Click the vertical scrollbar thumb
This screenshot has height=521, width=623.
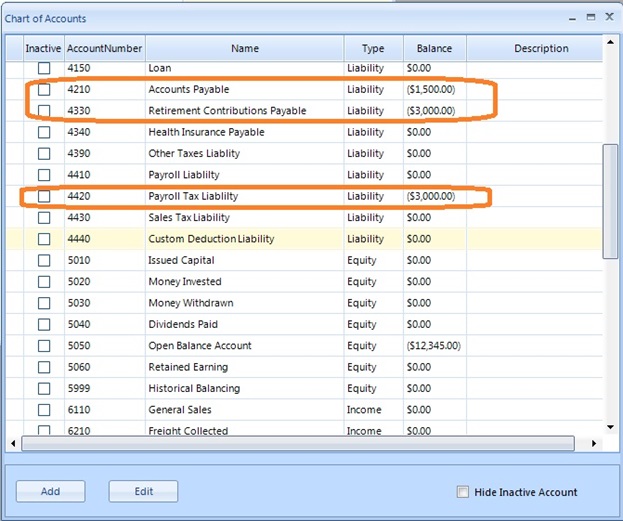[610, 200]
